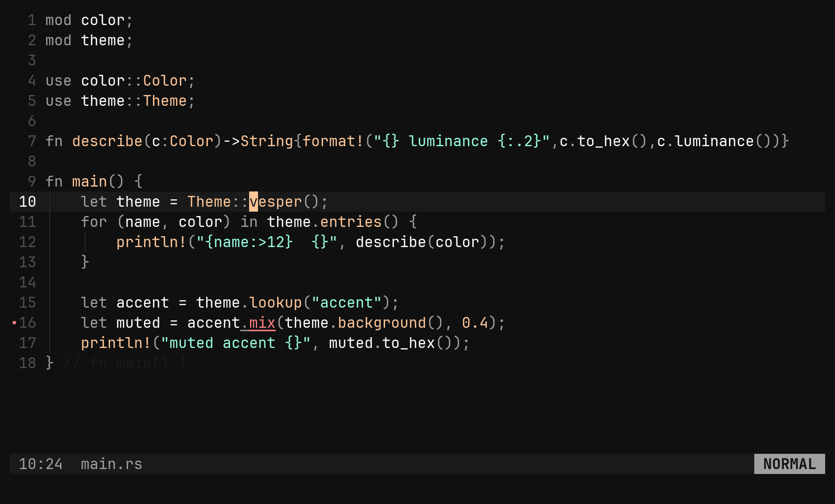
Task: Click the closing brace on line 18
Action: pos(50,363)
